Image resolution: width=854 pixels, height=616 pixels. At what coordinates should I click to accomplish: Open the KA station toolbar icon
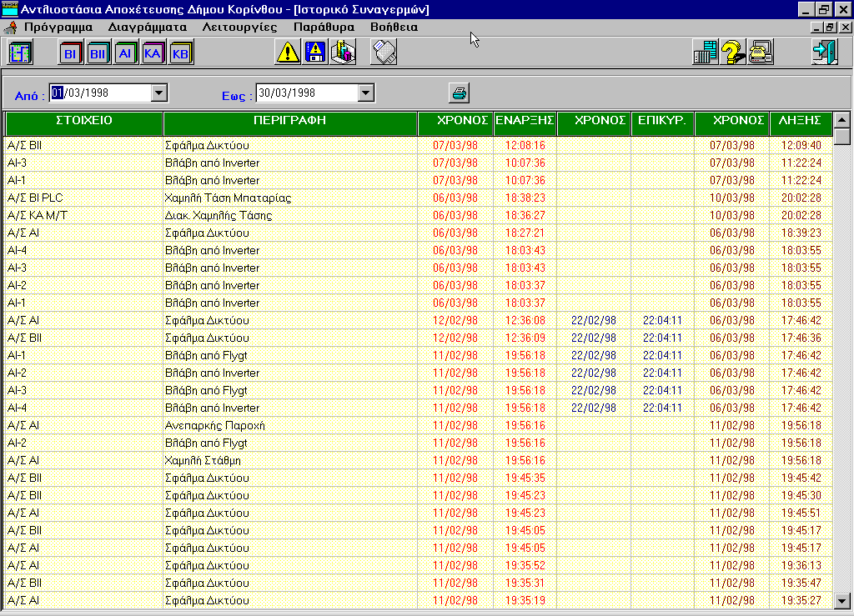[x=152, y=53]
